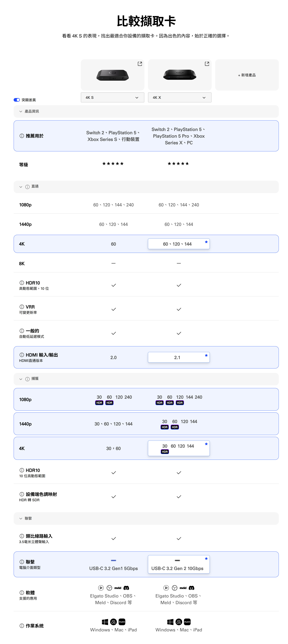Open the 4K X product dropdown
The width and height of the screenshot is (288, 644).
[x=180, y=98]
